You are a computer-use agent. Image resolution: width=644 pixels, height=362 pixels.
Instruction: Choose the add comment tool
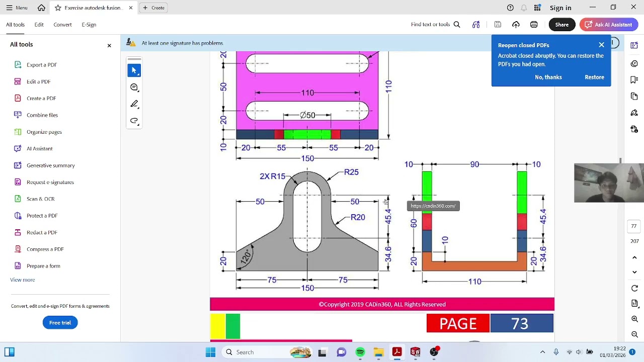[134, 87]
